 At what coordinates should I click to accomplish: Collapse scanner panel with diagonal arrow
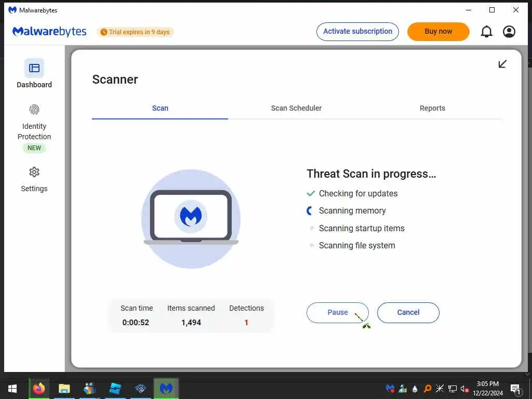tap(502, 64)
